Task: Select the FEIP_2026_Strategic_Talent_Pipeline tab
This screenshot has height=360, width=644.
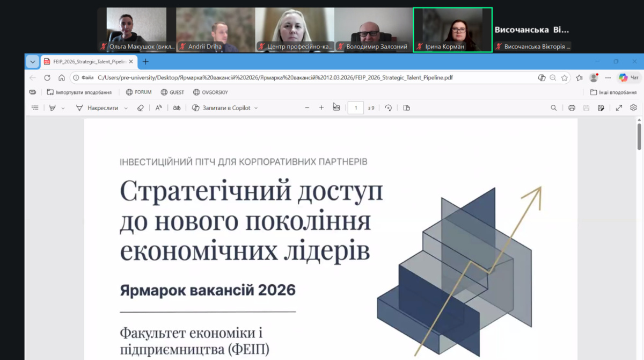Action: [x=86, y=62]
